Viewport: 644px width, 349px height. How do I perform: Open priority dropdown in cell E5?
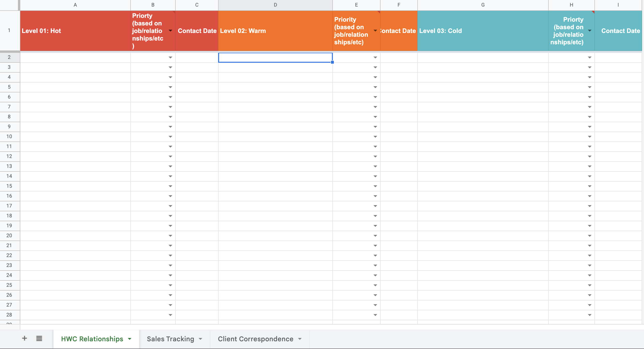coord(375,87)
